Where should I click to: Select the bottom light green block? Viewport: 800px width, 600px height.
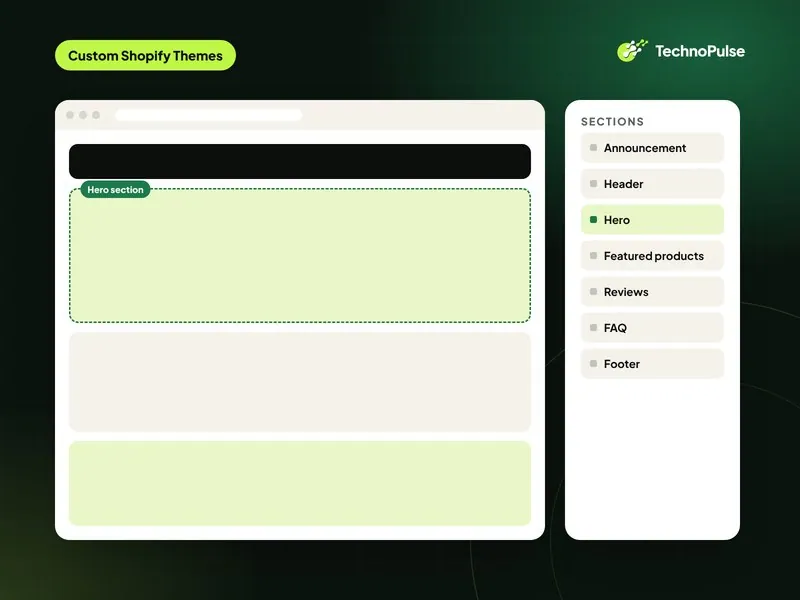coord(300,483)
